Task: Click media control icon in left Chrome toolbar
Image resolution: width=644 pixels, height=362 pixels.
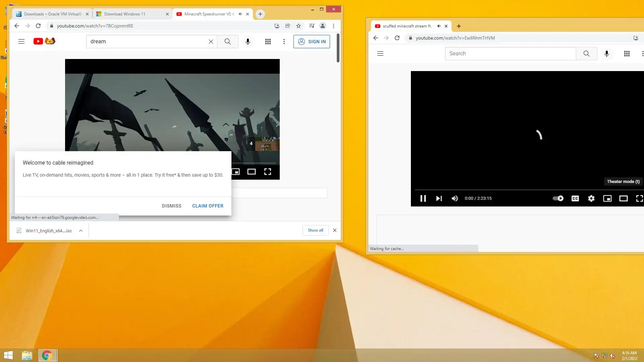Action: [x=312, y=26]
